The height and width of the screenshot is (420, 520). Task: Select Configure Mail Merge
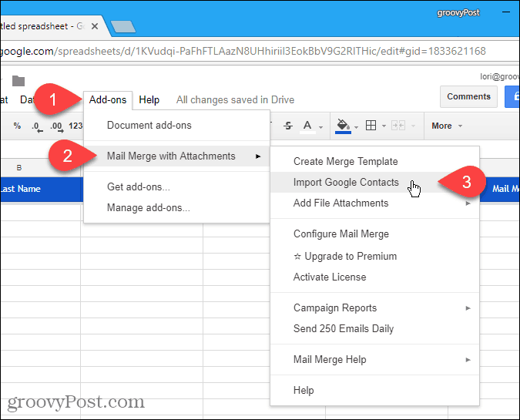[374, 234]
